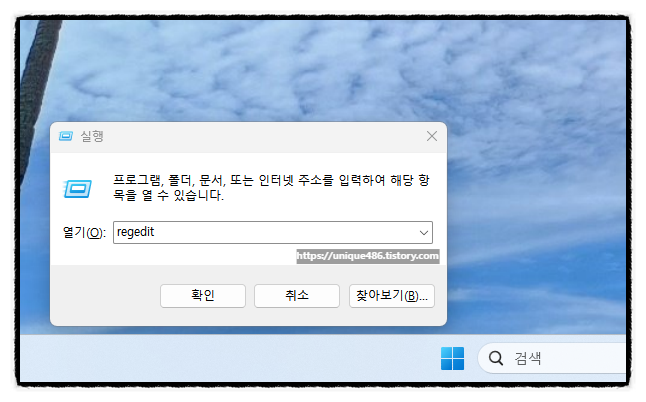Screen dimensions: 646x402
Task: Click the search magnifier icon in taskbar
Action: pos(496,358)
